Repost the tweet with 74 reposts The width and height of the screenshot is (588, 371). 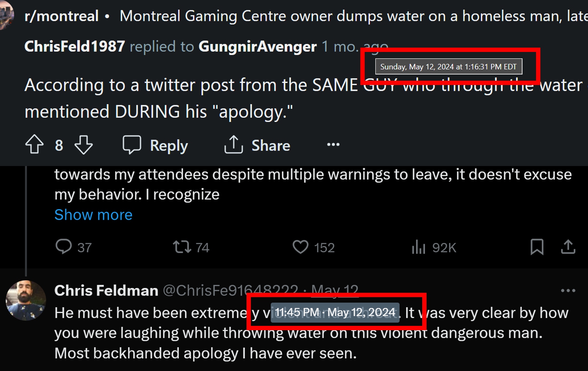182,247
